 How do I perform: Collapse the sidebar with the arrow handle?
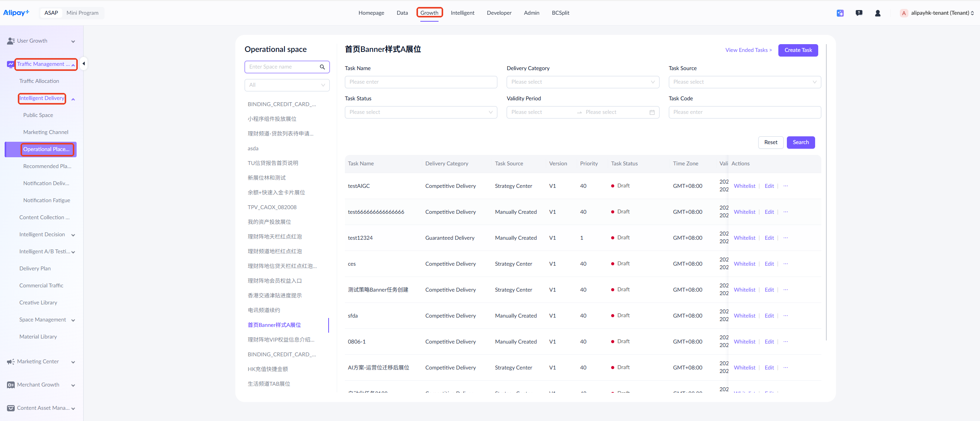84,64
